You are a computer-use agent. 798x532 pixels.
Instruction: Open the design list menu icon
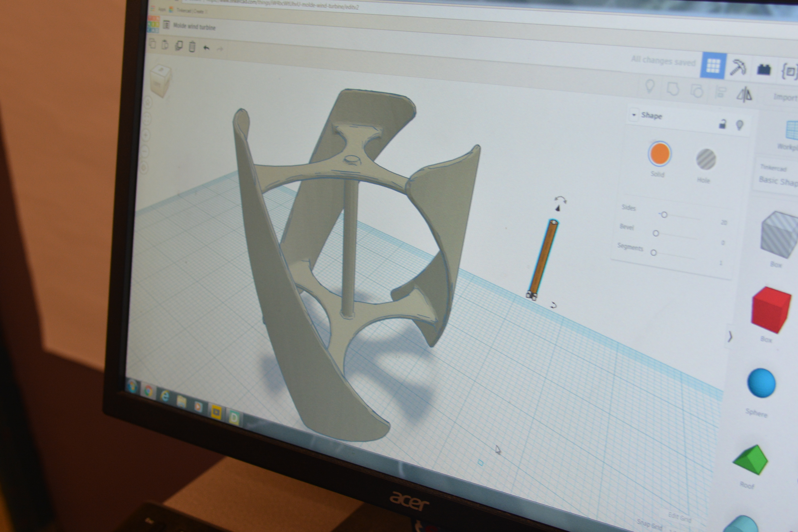pyautogui.click(x=166, y=25)
